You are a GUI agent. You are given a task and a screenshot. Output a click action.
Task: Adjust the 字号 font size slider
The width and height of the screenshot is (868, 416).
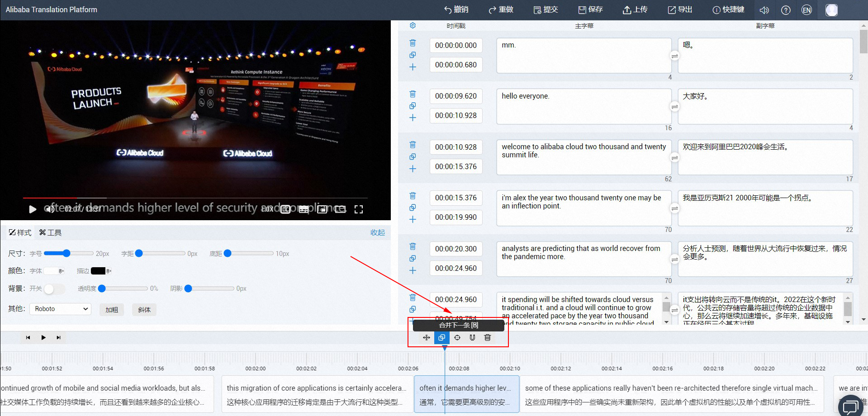69,253
